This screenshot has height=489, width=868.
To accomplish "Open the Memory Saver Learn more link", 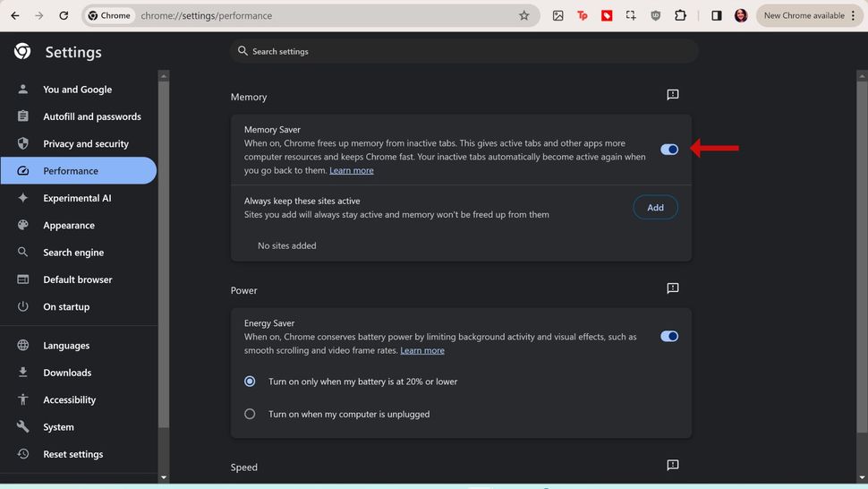I will point(352,170).
